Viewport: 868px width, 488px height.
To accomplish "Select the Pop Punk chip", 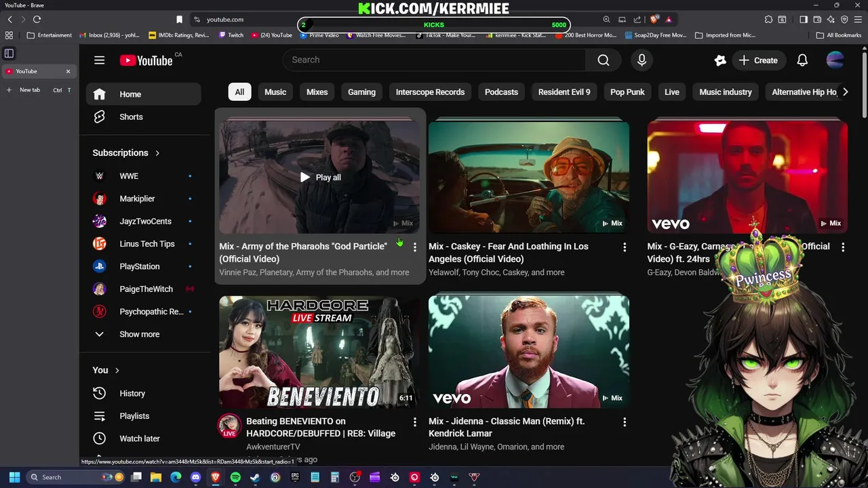I will pyautogui.click(x=627, y=92).
